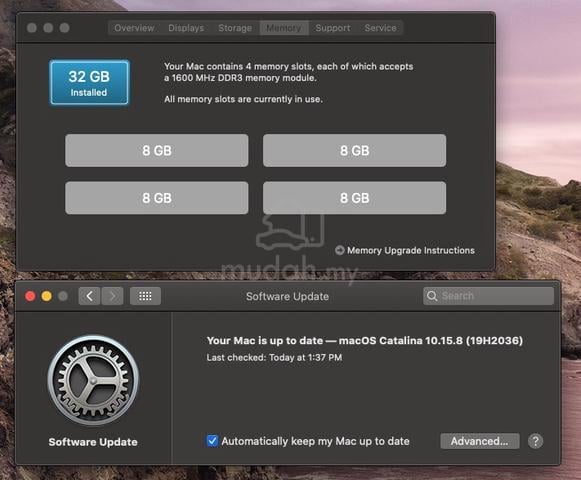This screenshot has height=480, width=581.
Task: Switch to the Displays tab
Action: click(x=186, y=28)
